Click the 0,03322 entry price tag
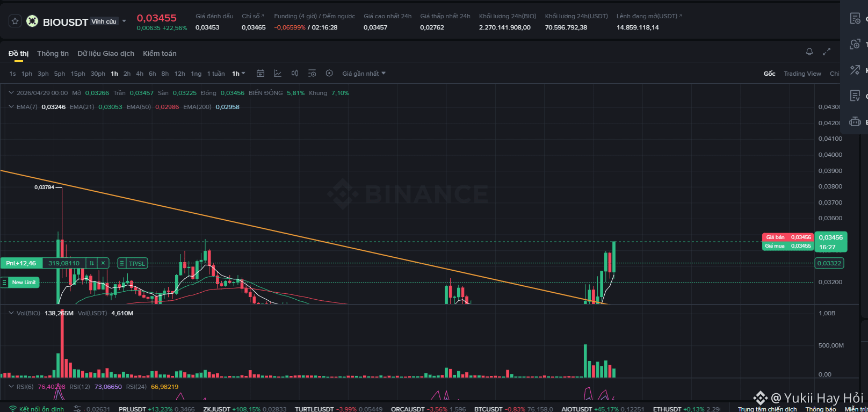This screenshot has width=868, height=412. click(x=829, y=263)
